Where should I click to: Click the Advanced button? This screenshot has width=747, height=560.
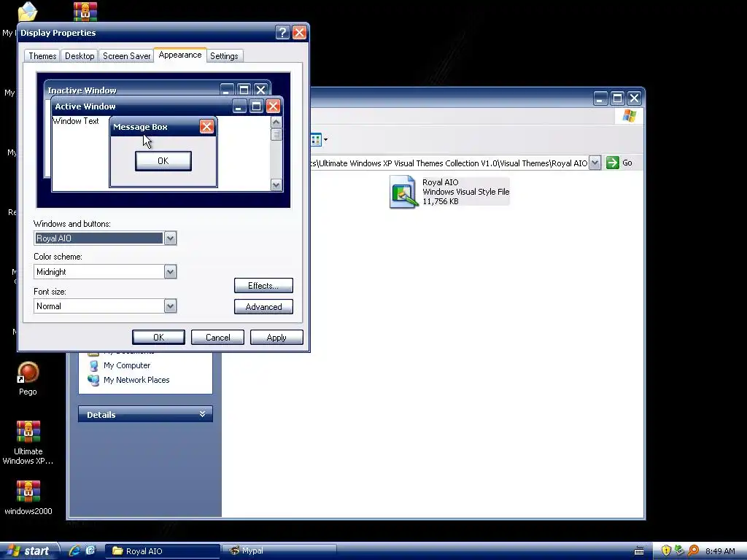[x=263, y=307]
